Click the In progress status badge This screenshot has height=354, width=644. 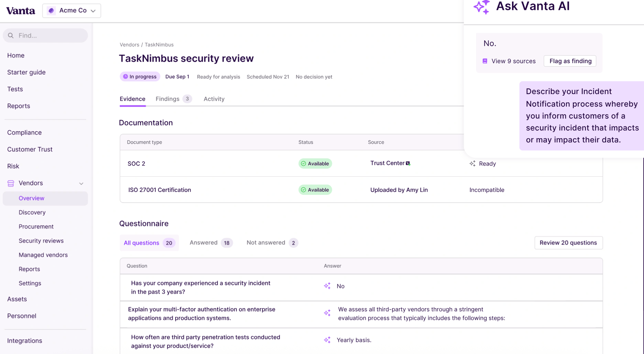click(x=140, y=77)
